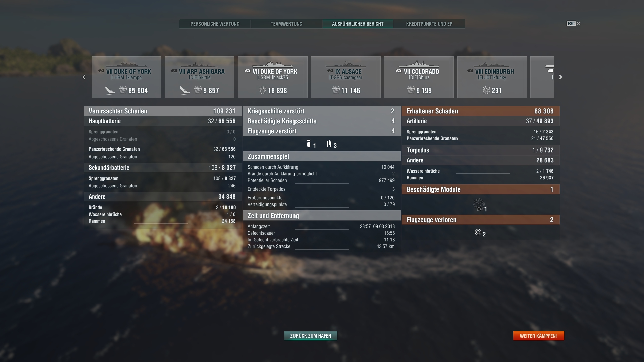Click the damaged module icon

click(x=479, y=204)
